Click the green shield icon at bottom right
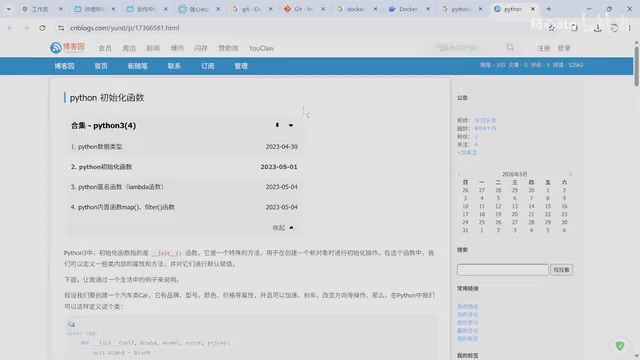 click(620, 346)
